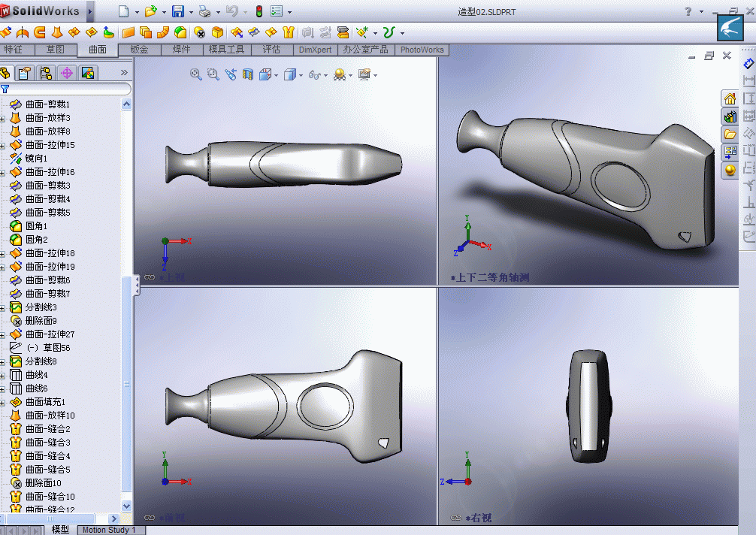Open the DisplayManager tab icon

click(88, 73)
